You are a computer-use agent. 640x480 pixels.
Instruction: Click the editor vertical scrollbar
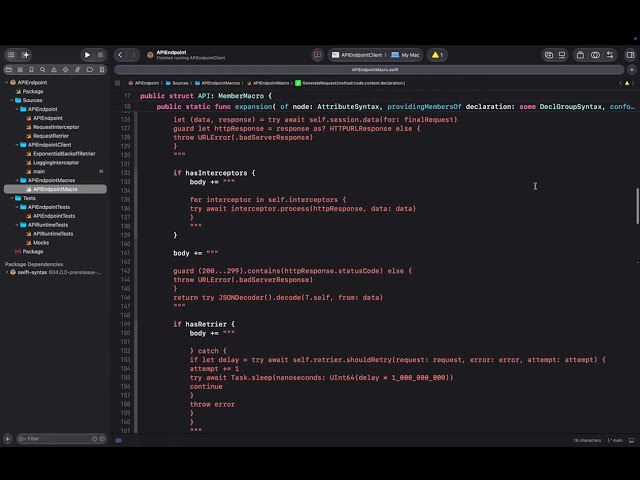point(637,206)
